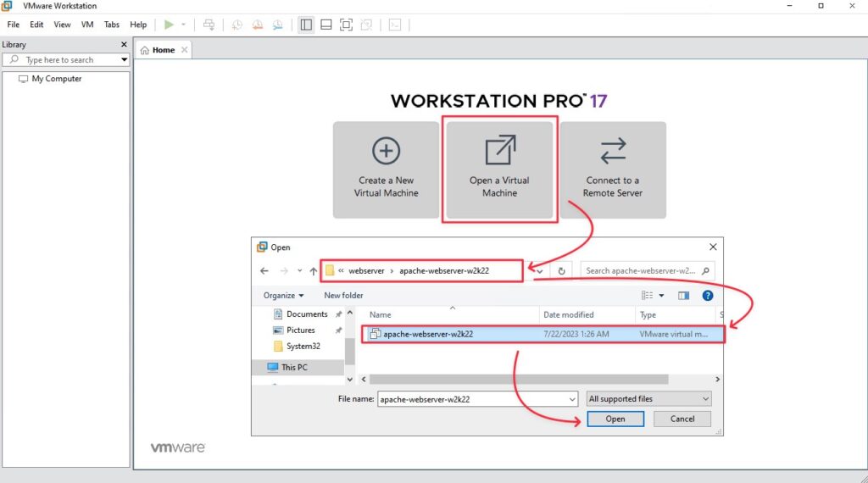Close the Home tab
This screenshot has width=868, height=483.
click(184, 50)
